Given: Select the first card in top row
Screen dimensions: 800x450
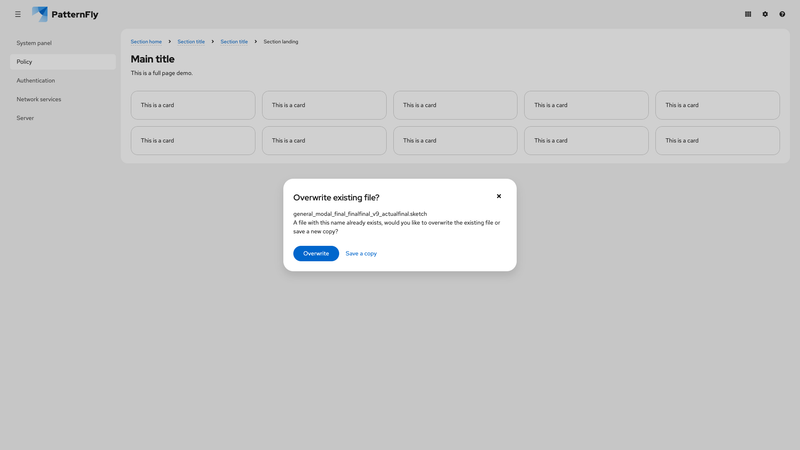Looking at the screenshot, I should (193, 105).
